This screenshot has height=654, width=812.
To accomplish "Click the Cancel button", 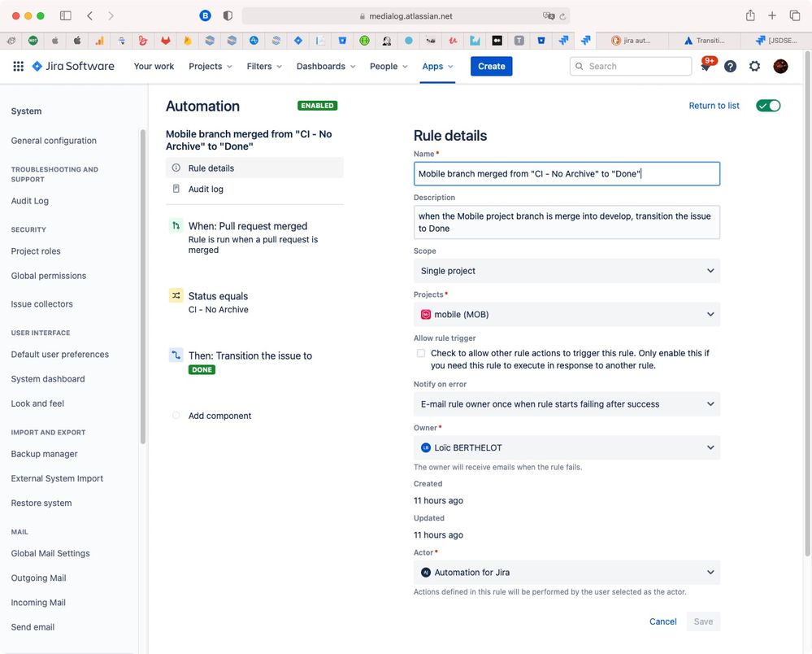I will pos(663,621).
